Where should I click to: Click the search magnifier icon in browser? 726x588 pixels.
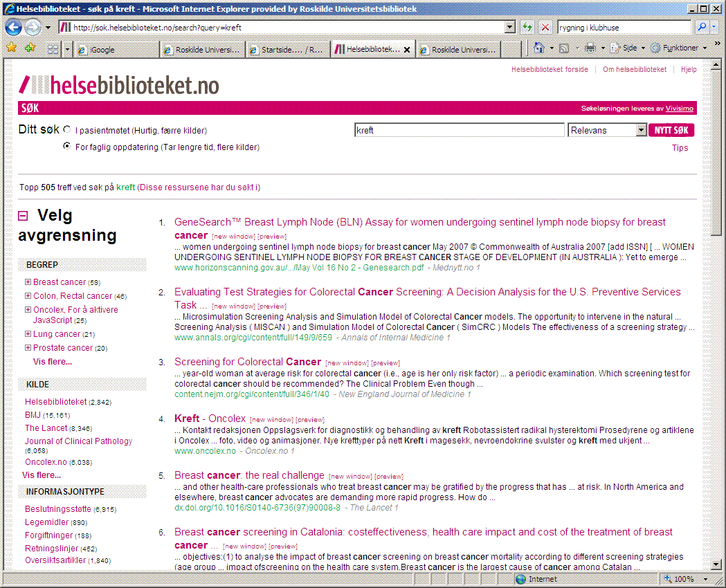(702, 28)
